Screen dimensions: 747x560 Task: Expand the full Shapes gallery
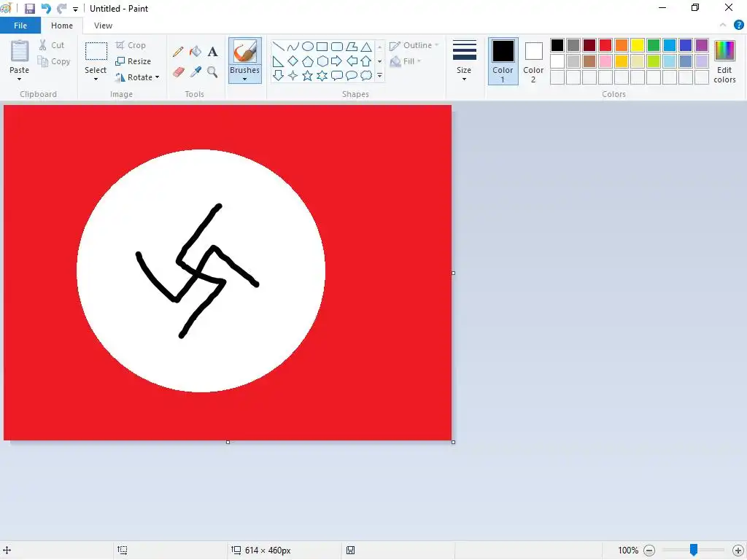379,75
